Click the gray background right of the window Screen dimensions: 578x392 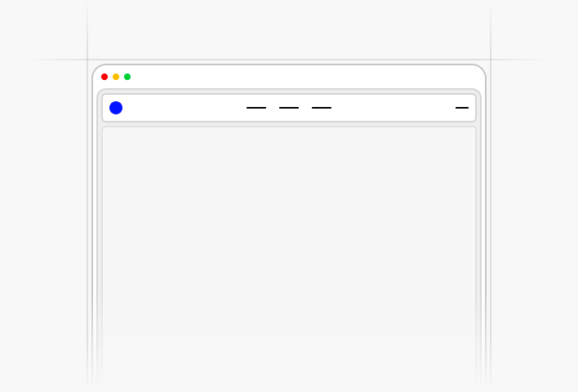coord(535,221)
